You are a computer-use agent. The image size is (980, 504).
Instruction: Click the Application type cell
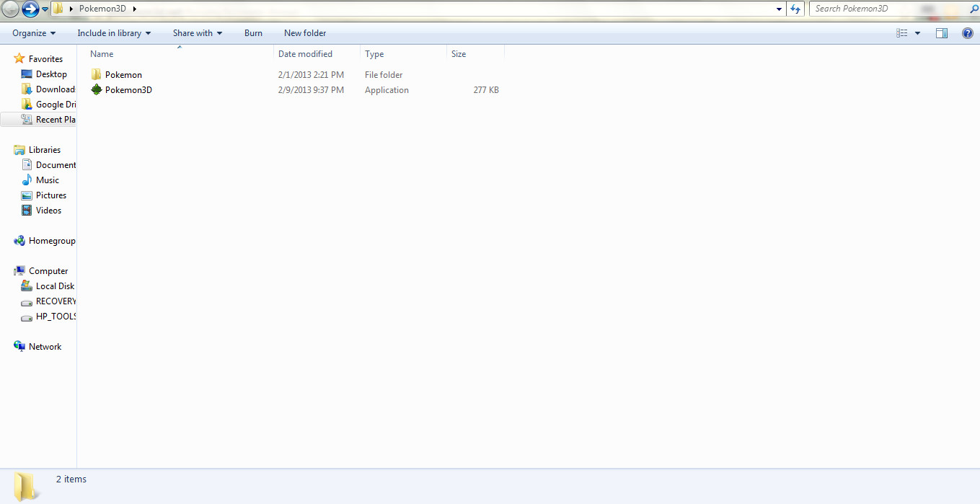pos(387,90)
